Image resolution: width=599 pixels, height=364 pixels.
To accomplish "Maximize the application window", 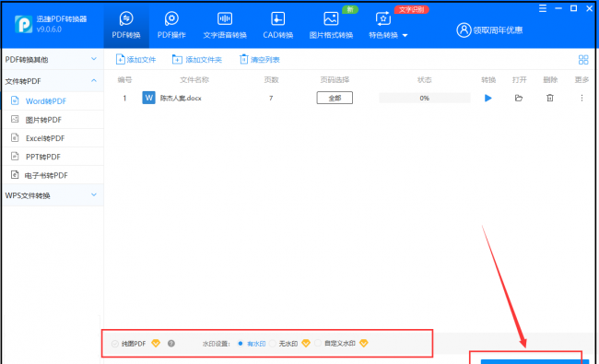I will click(573, 8).
